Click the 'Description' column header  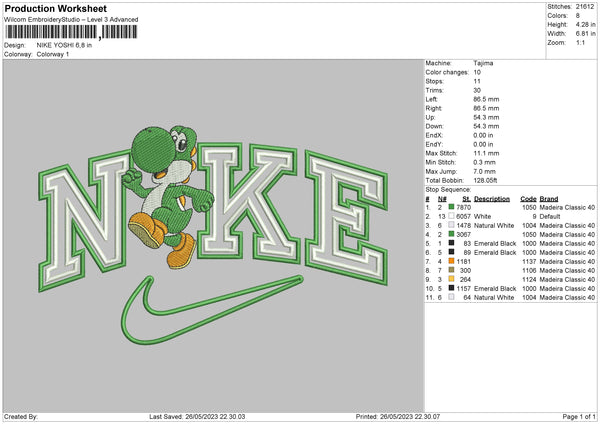492,199
